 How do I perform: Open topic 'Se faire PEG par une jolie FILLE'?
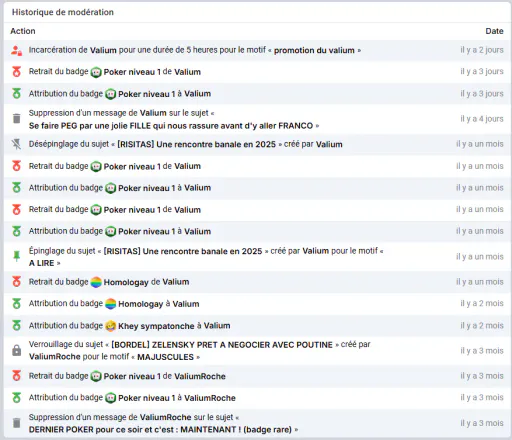(171, 126)
